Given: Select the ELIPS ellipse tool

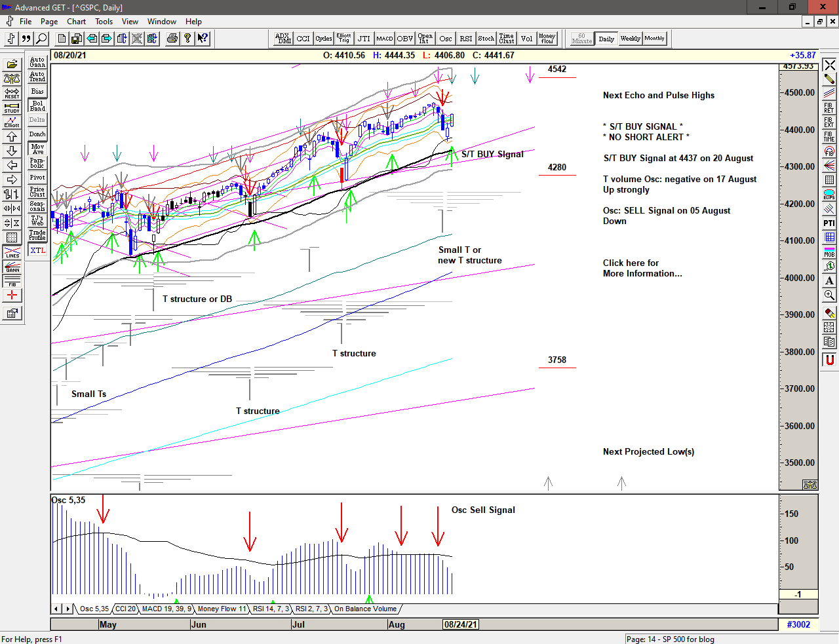Looking at the screenshot, I should [x=829, y=195].
